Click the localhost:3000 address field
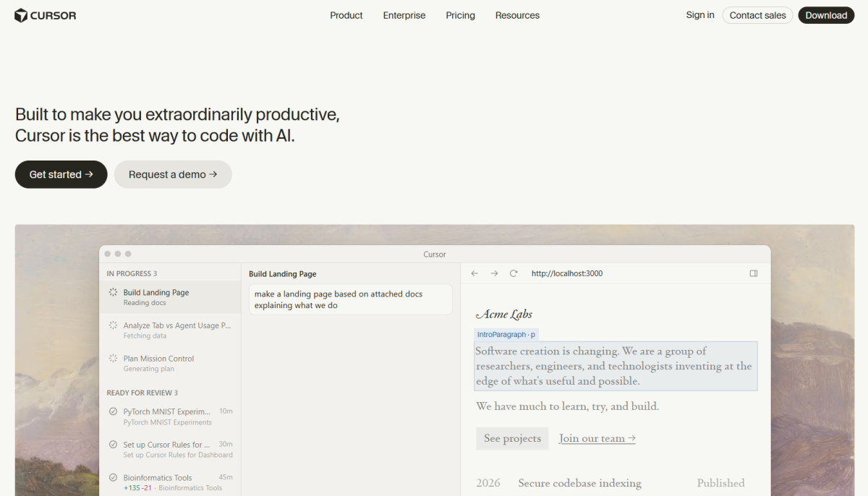868x496 pixels. click(x=566, y=273)
